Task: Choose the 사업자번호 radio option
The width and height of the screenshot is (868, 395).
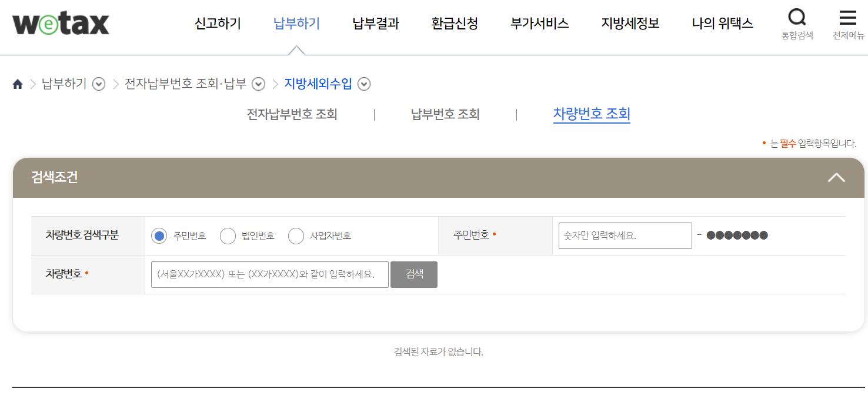Action: click(x=296, y=235)
